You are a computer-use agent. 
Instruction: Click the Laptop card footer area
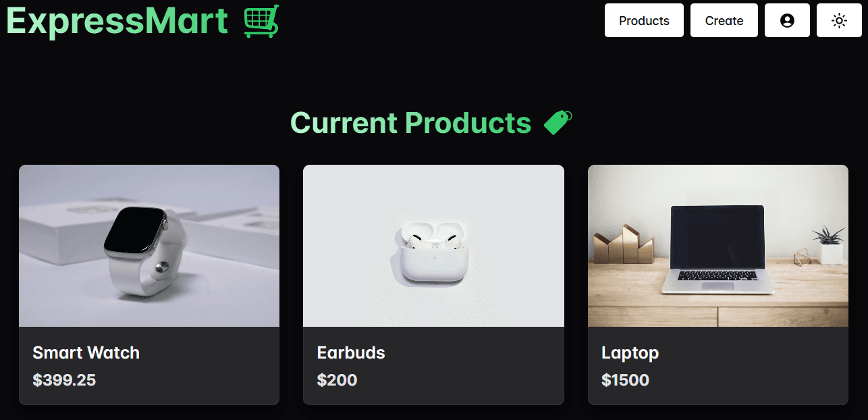718,366
